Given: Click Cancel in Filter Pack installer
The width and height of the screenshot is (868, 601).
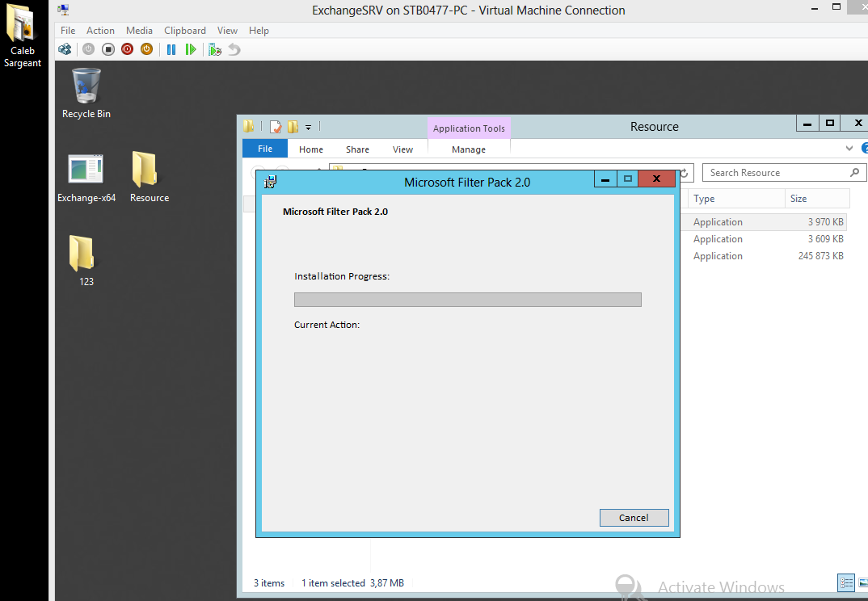Looking at the screenshot, I should [x=634, y=518].
